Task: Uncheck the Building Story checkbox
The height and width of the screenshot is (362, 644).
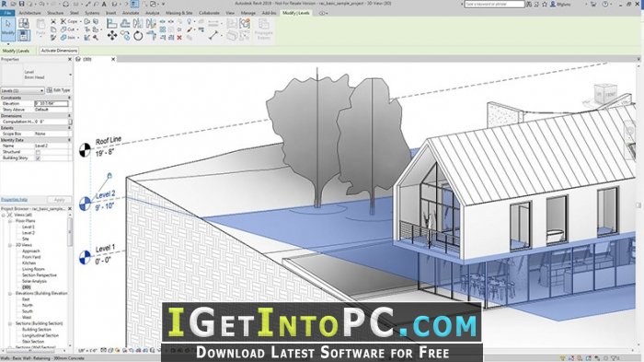Action: pos(38,158)
